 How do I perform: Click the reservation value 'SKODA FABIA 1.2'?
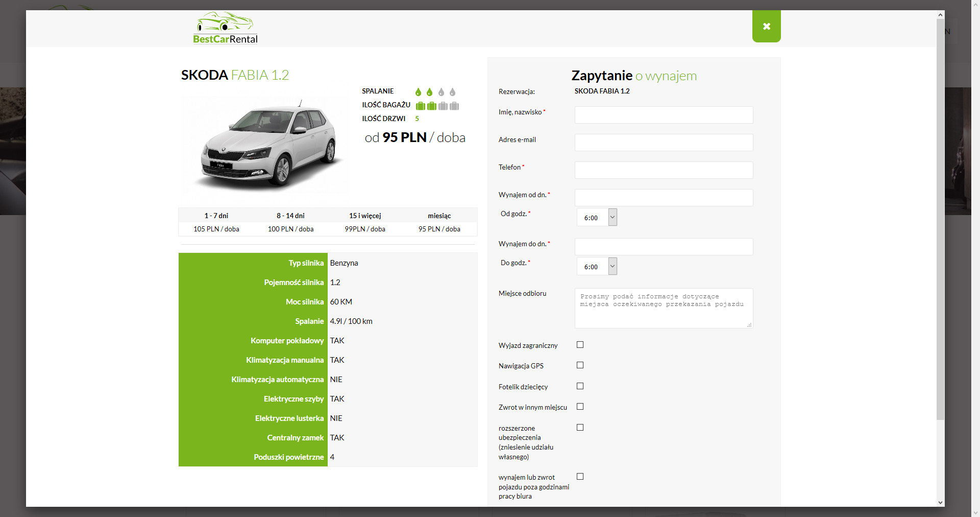pos(602,91)
